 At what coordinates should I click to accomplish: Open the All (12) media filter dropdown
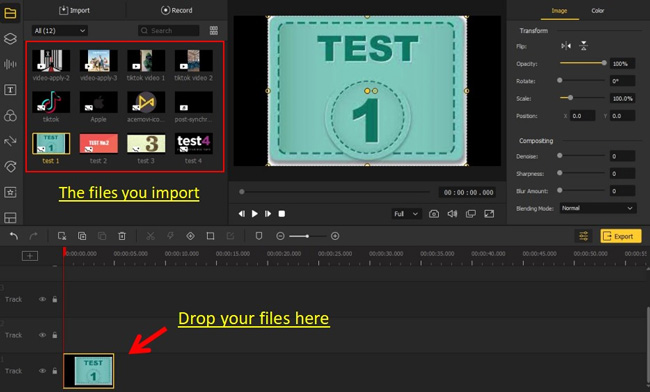coord(60,31)
